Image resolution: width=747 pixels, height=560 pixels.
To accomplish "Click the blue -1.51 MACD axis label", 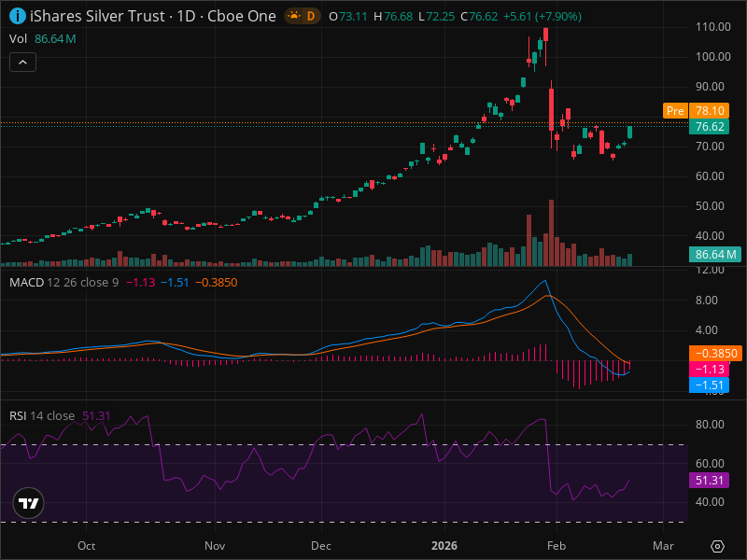I will (x=709, y=385).
